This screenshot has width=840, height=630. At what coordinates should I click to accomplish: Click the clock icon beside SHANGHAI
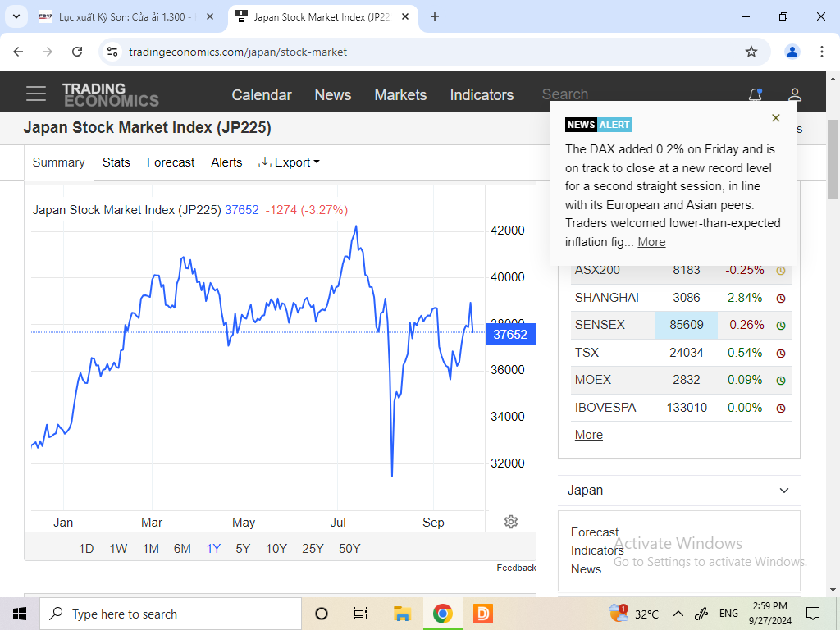pos(781,299)
